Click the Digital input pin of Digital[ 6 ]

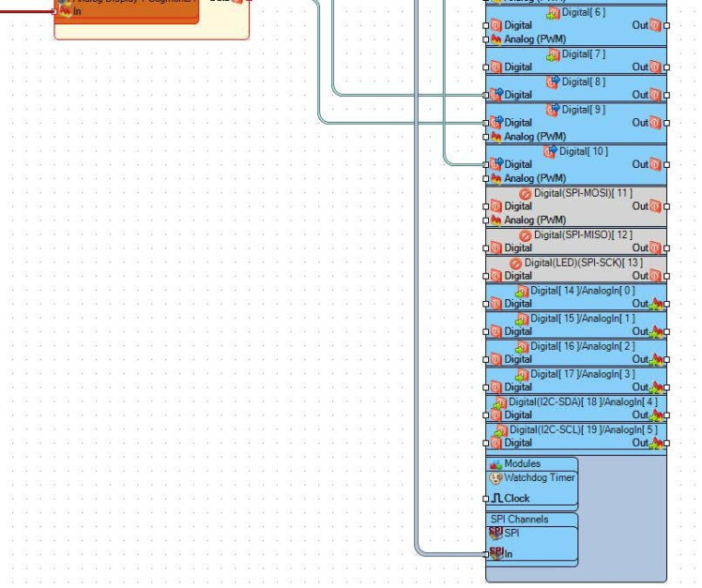pyautogui.click(x=486, y=26)
